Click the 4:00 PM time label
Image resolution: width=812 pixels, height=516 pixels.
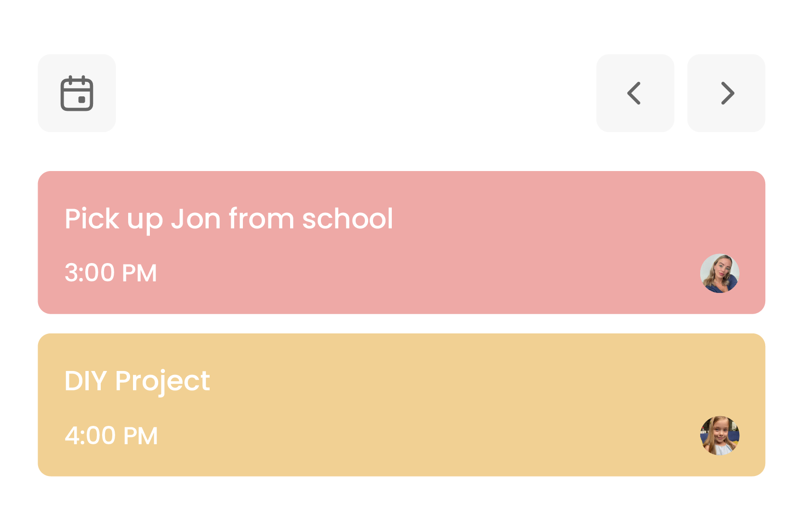pyautogui.click(x=111, y=436)
